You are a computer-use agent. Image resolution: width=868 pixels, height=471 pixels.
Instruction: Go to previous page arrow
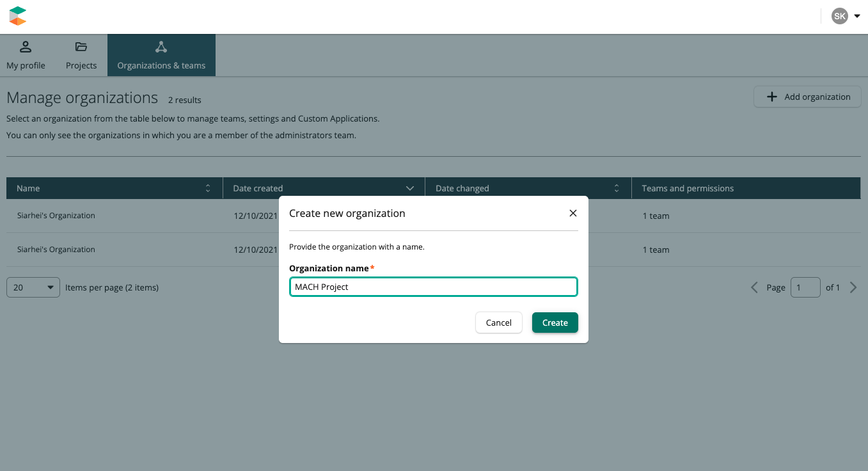coord(755,287)
